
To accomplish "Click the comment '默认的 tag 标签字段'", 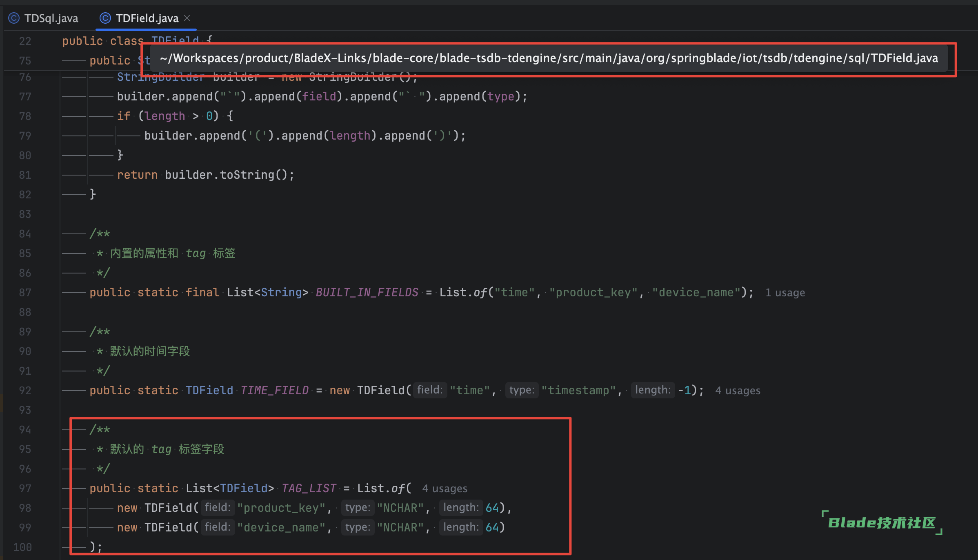I will click(x=167, y=449).
